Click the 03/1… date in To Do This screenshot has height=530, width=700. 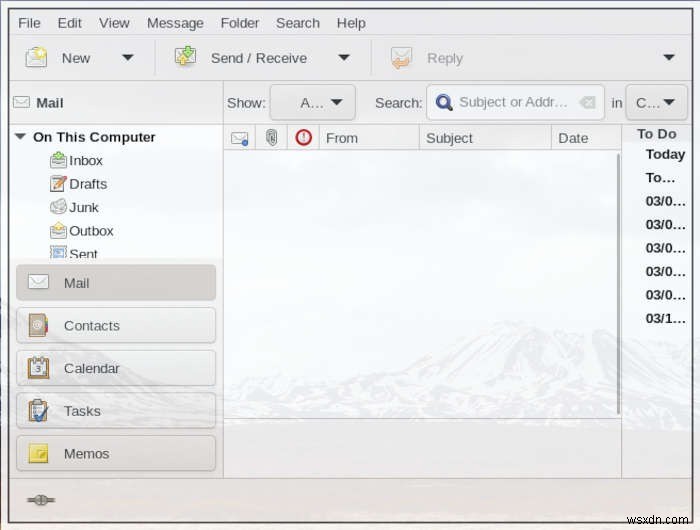pyautogui.click(x=665, y=318)
